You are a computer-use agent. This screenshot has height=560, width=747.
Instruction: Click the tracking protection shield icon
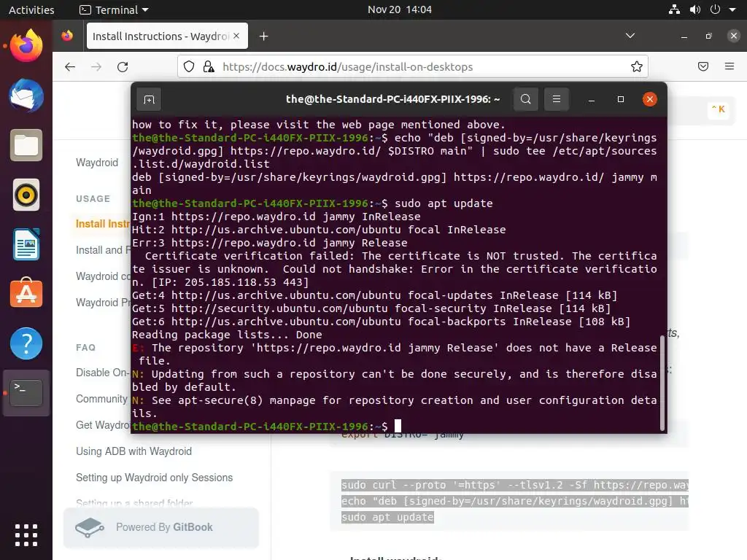(189, 66)
